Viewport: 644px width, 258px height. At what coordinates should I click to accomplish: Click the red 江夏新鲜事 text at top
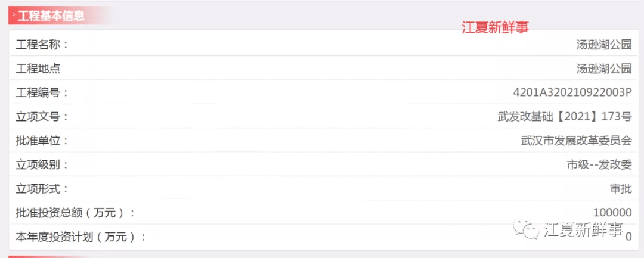[495, 27]
